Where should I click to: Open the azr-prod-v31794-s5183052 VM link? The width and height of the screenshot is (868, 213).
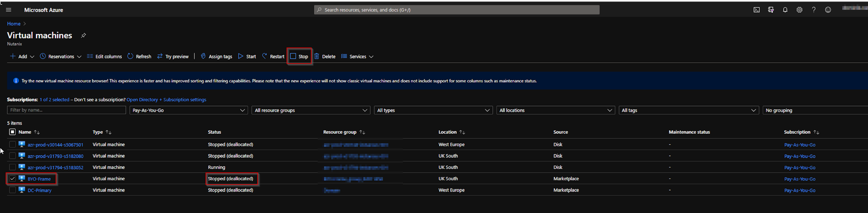click(x=55, y=168)
